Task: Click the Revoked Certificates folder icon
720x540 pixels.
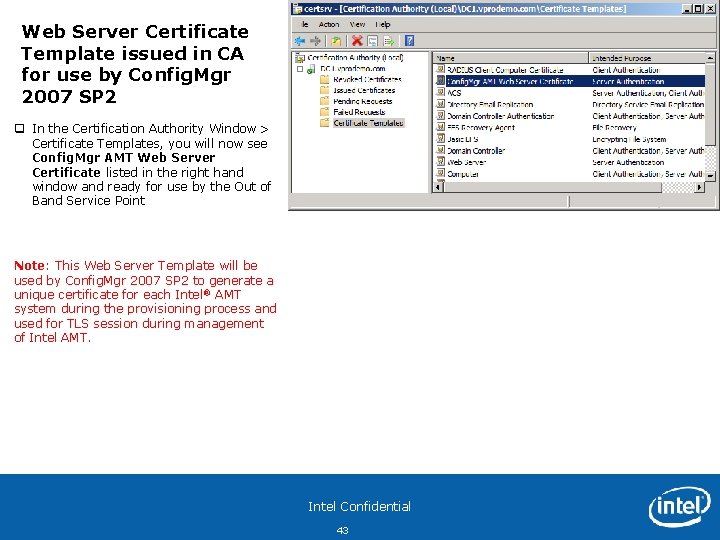Action: (x=325, y=79)
